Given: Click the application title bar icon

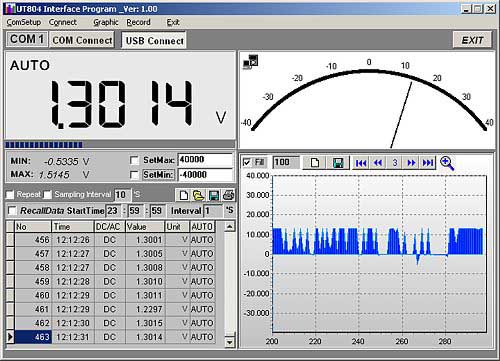Looking at the screenshot, I should [x=11, y=9].
